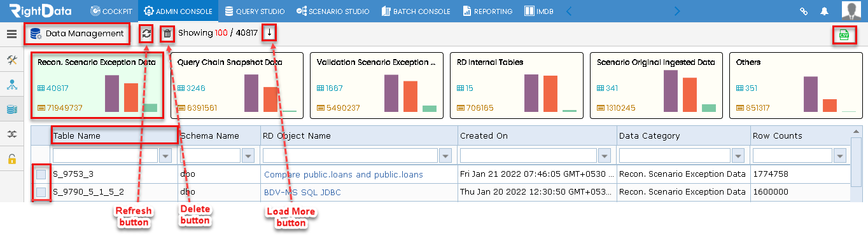
Task: Click the Refresh icon in the toolbar
Action: [146, 34]
